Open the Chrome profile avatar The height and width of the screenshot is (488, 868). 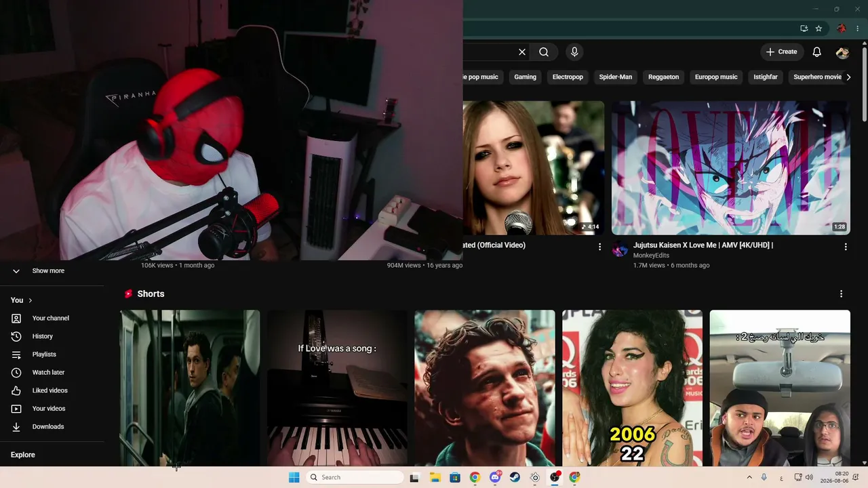pyautogui.click(x=842, y=28)
